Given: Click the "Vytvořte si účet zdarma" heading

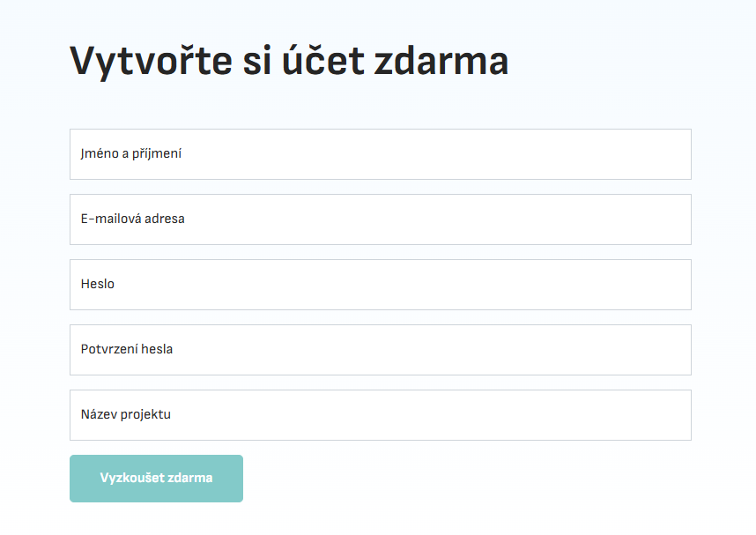Looking at the screenshot, I should click(x=289, y=61).
